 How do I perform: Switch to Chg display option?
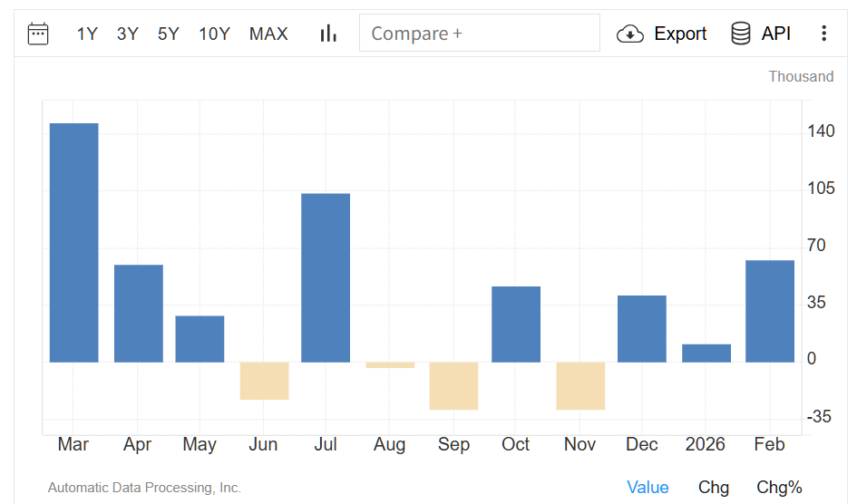point(714,488)
